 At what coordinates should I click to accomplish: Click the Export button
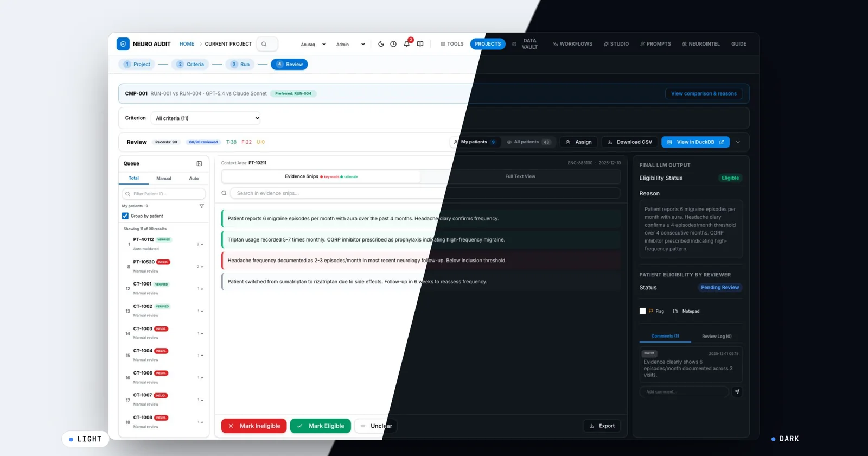(x=602, y=426)
